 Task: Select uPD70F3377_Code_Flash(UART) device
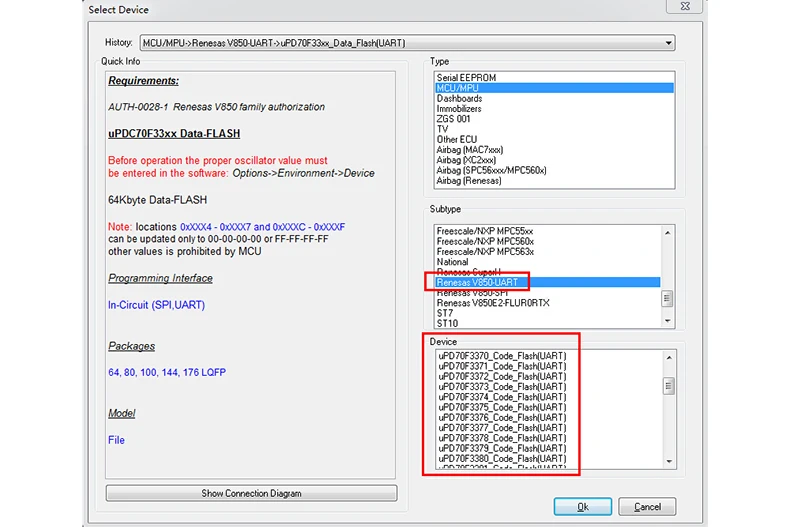[x=549, y=428]
